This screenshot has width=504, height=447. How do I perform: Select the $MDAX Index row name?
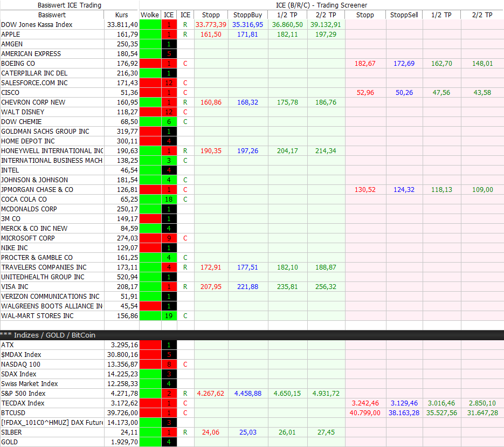pos(21,355)
